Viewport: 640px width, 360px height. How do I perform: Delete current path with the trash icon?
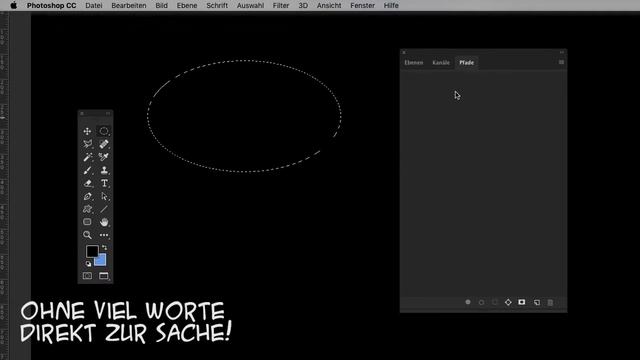coord(550,302)
